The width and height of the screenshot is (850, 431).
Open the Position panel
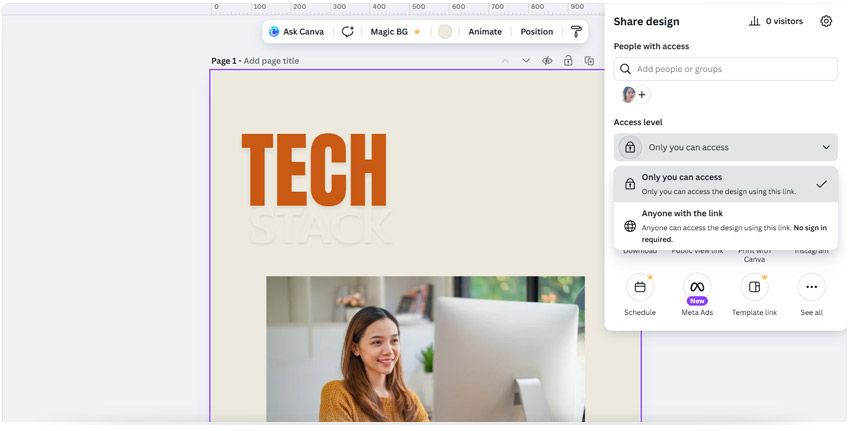(537, 32)
